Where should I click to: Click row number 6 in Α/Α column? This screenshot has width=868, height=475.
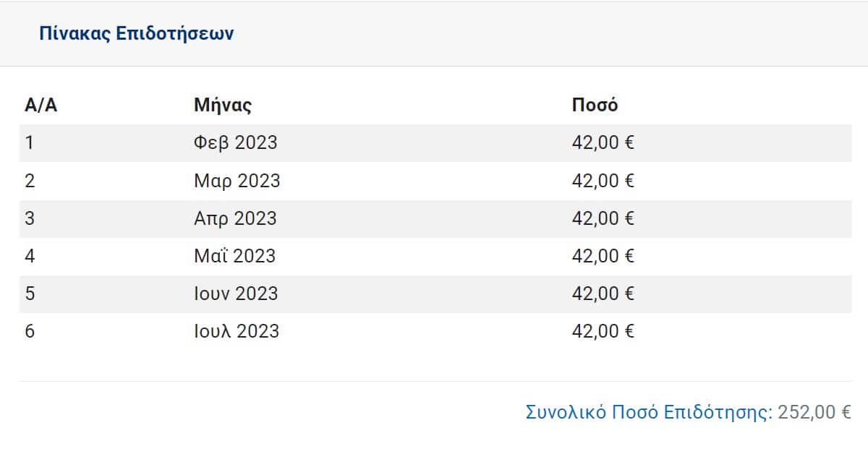click(x=30, y=331)
